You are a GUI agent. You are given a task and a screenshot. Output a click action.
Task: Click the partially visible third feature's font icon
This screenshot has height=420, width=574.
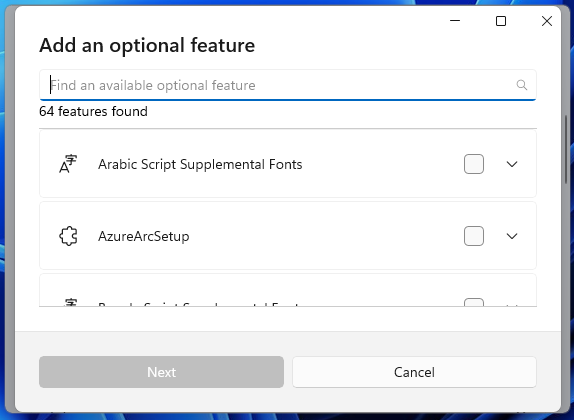click(x=70, y=302)
